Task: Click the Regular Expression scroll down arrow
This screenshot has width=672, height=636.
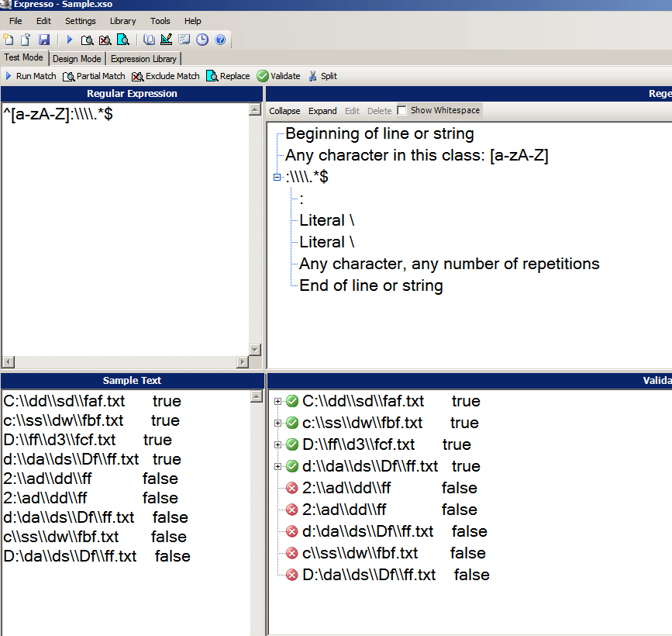Action: click(x=255, y=350)
